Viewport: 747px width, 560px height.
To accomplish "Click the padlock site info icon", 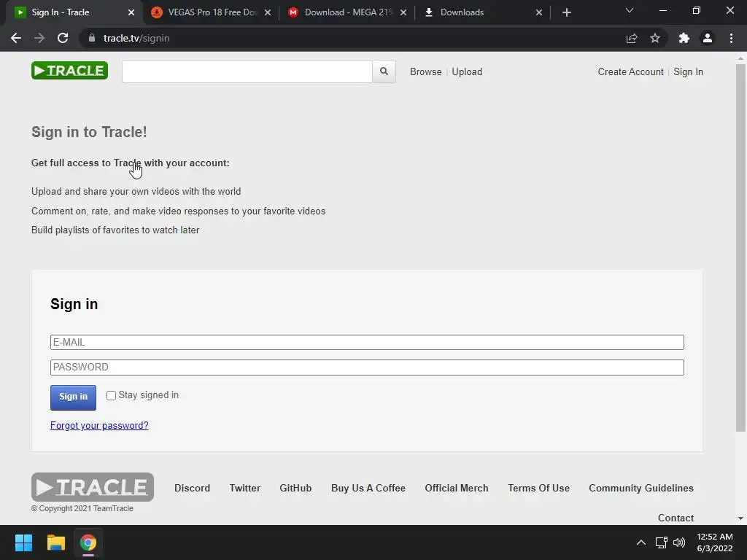I will coord(92,38).
